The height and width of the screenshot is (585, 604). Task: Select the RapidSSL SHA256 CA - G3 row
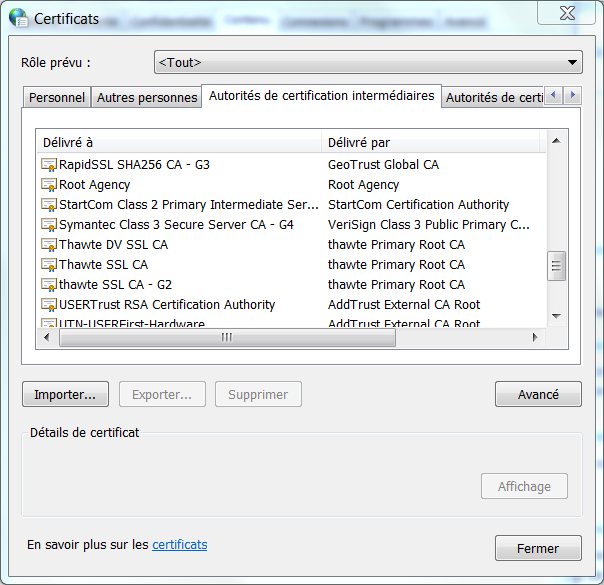click(x=292, y=165)
